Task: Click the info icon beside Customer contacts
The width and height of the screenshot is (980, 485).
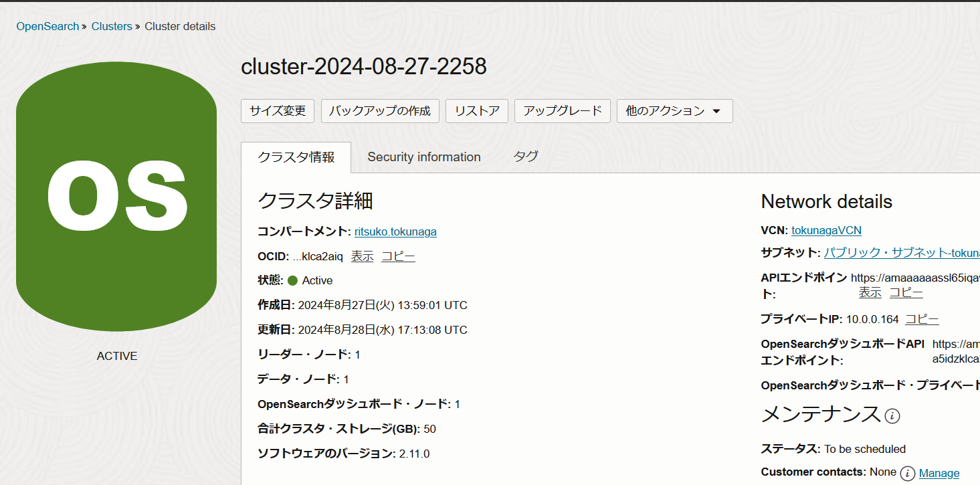Action: point(907,474)
